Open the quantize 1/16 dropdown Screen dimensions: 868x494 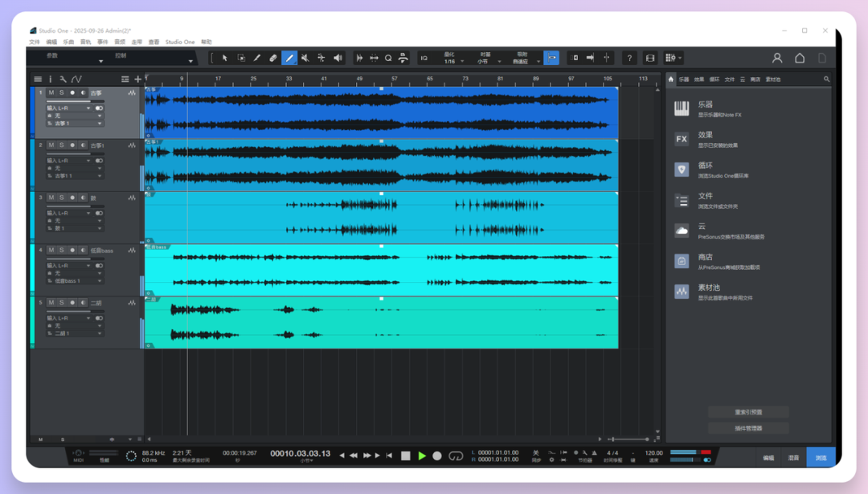click(x=451, y=59)
